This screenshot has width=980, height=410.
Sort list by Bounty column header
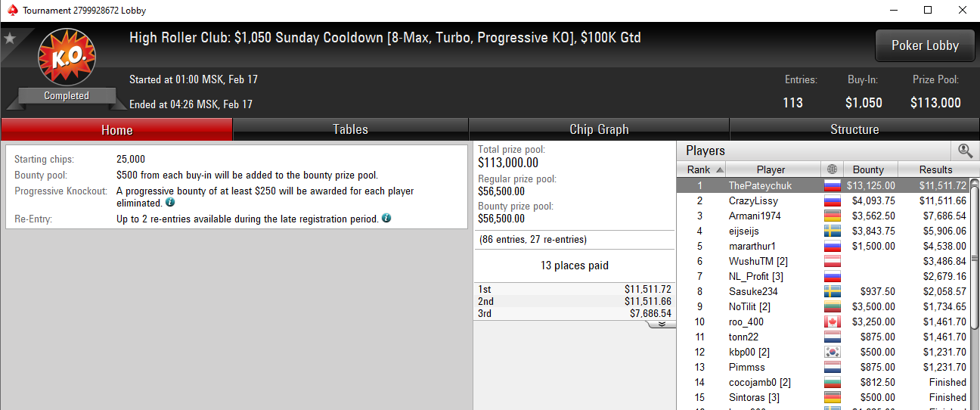(868, 169)
